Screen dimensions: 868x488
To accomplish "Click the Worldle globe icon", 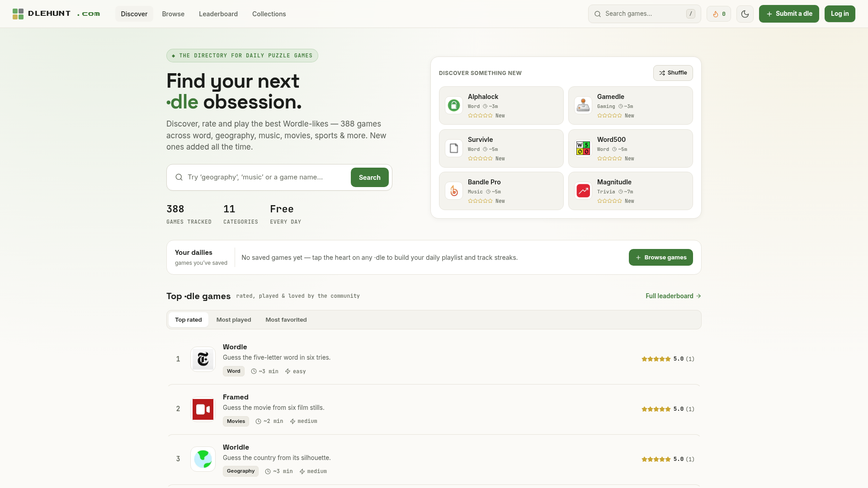I will pos(203,459).
